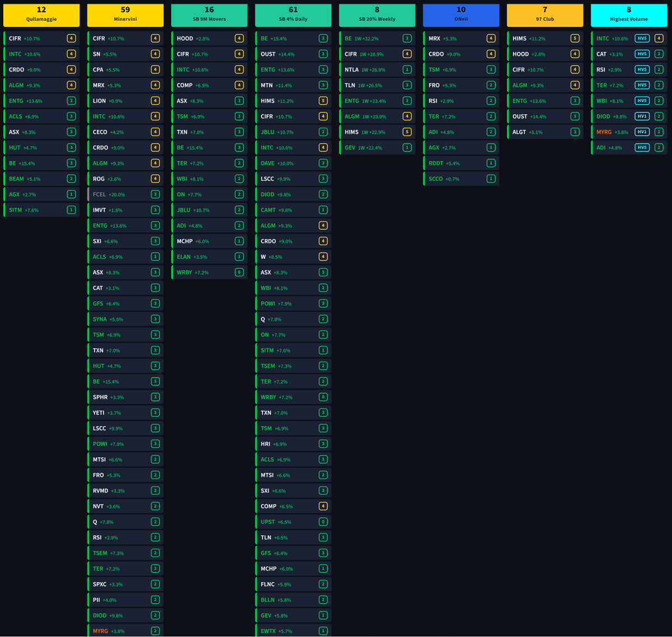Select COMP +6.5% in SB 9M Movers
This screenshot has height=637, width=672.
pos(209,86)
